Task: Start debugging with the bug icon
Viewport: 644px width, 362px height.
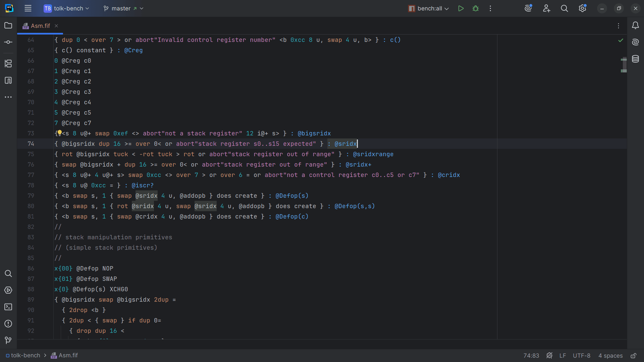Action: pyautogui.click(x=476, y=8)
